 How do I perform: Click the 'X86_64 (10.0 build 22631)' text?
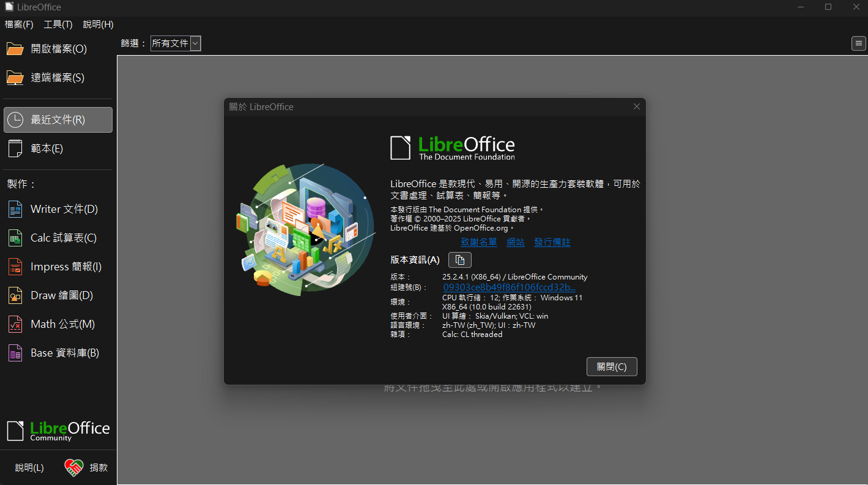click(487, 307)
